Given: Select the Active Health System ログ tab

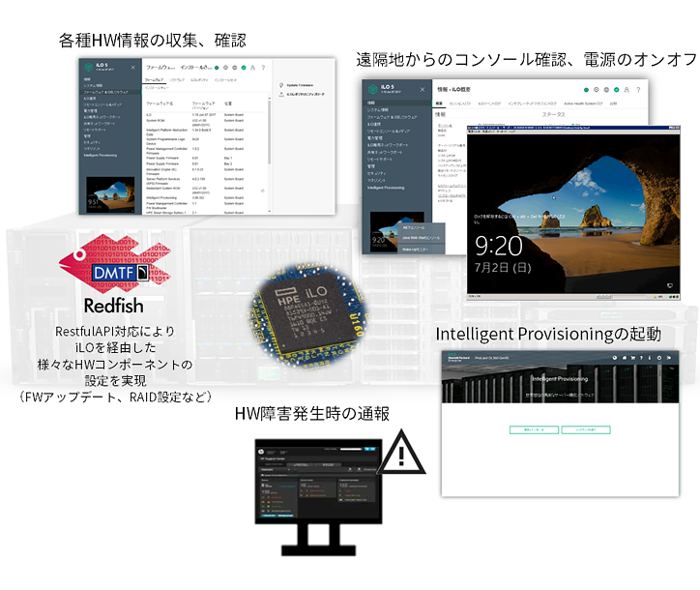Looking at the screenshot, I should pyautogui.click(x=583, y=103).
